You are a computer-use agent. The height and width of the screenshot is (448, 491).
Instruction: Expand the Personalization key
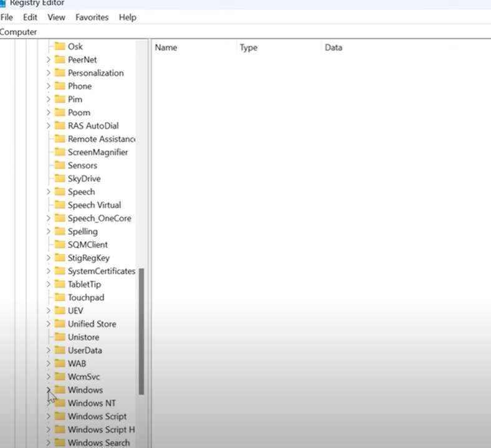[x=48, y=73]
